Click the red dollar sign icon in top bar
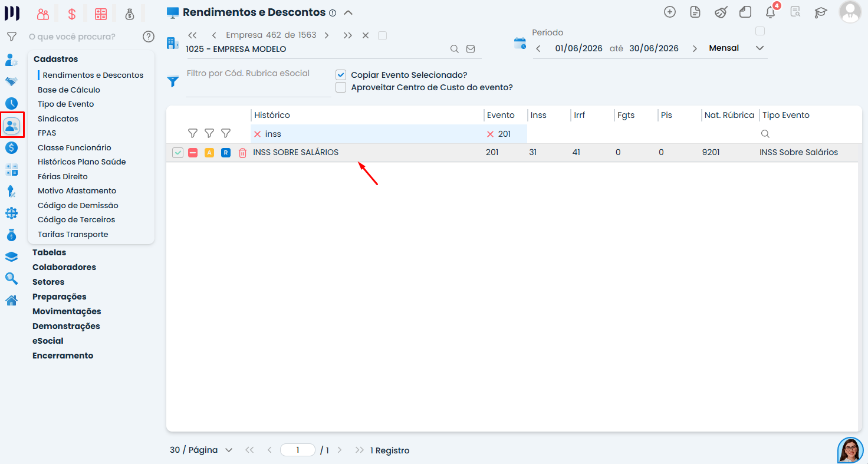Viewport: 868px width, 464px height. (x=72, y=14)
